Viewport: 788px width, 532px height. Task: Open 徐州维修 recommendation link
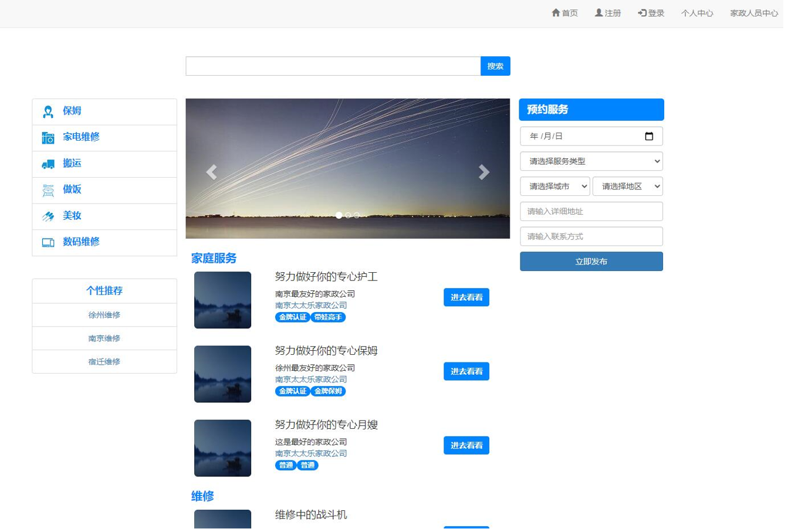[x=105, y=317]
